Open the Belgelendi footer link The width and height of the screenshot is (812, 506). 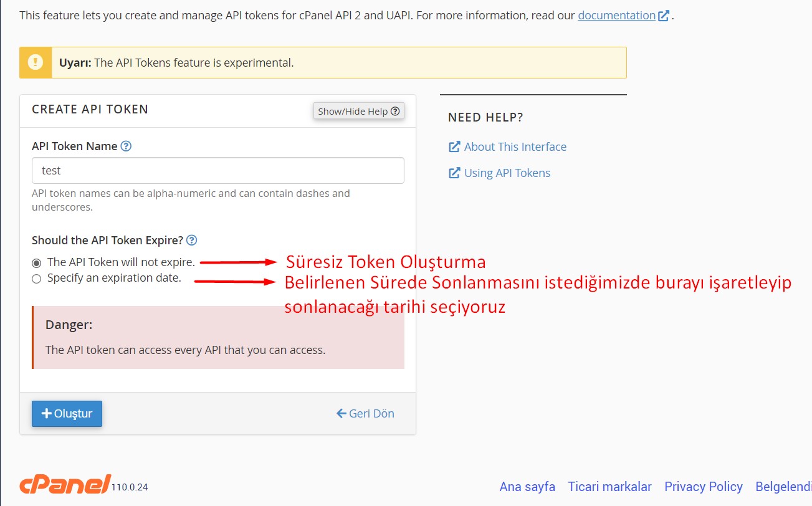[x=783, y=487]
